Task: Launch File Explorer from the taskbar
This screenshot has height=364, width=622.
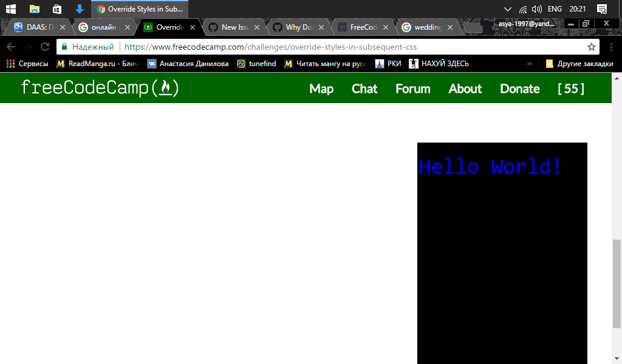Action: pos(34,9)
